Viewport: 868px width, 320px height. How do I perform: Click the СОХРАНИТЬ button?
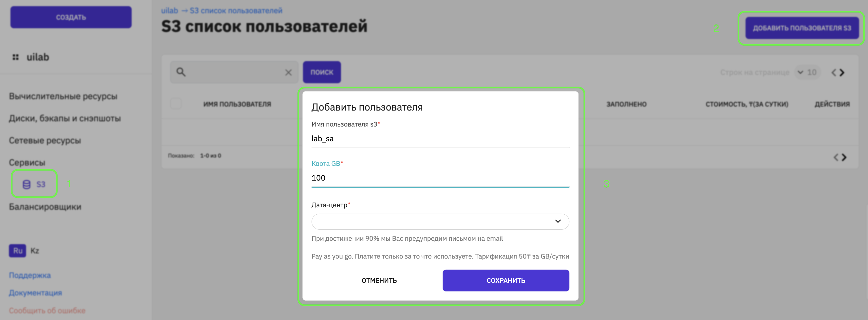pos(506,280)
